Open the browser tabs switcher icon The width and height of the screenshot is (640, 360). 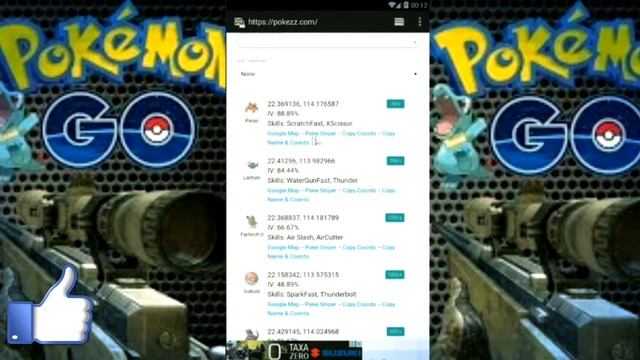(x=399, y=22)
